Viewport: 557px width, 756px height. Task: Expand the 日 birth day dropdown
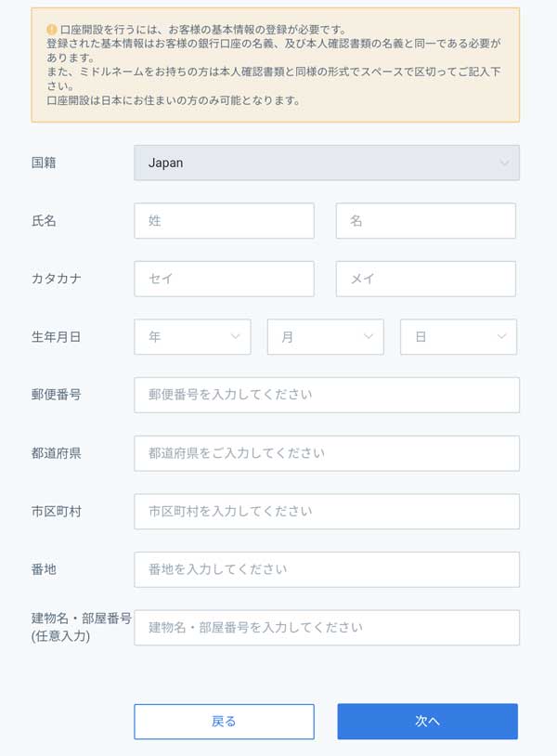pos(458,337)
